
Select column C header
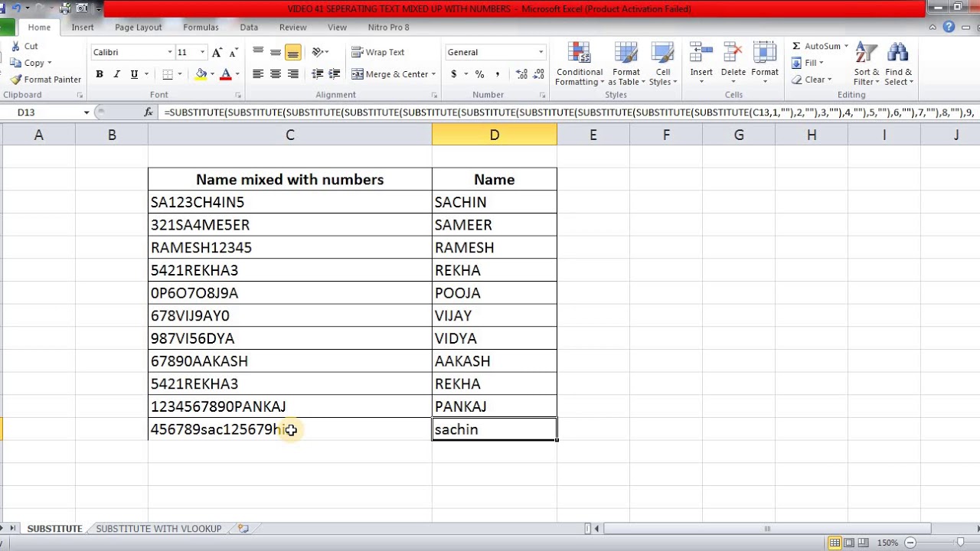(x=290, y=135)
